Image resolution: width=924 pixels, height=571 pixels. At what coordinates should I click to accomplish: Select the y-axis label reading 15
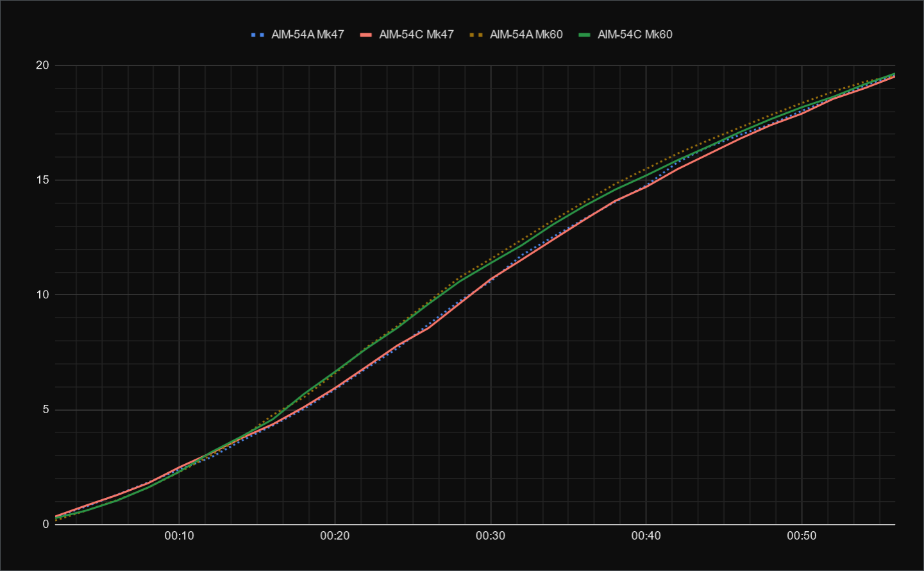pos(42,180)
